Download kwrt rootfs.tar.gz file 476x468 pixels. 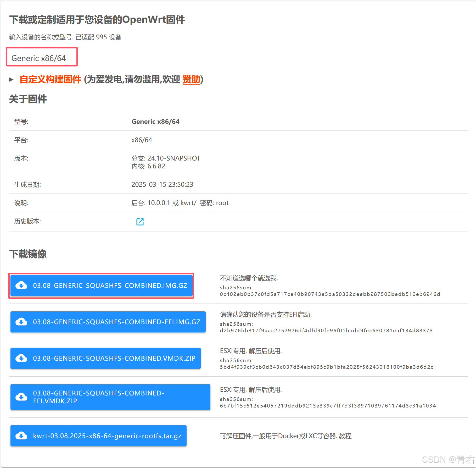pyautogui.click(x=98, y=436)
